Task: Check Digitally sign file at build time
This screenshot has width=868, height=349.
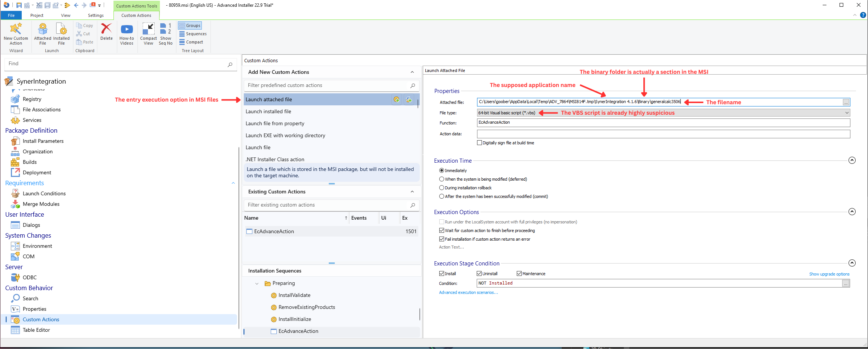Action: [x=479, y=143]
